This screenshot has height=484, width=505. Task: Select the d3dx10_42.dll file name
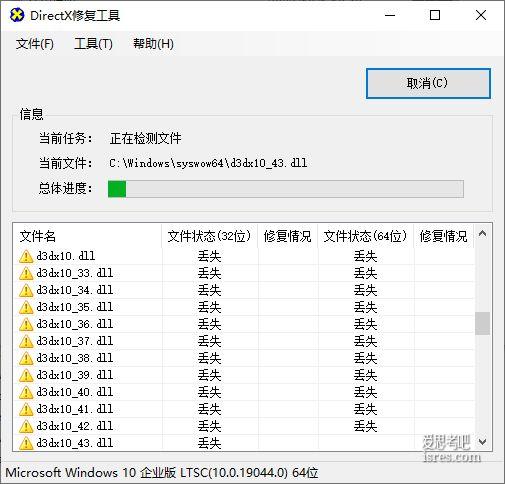(75, 426)
